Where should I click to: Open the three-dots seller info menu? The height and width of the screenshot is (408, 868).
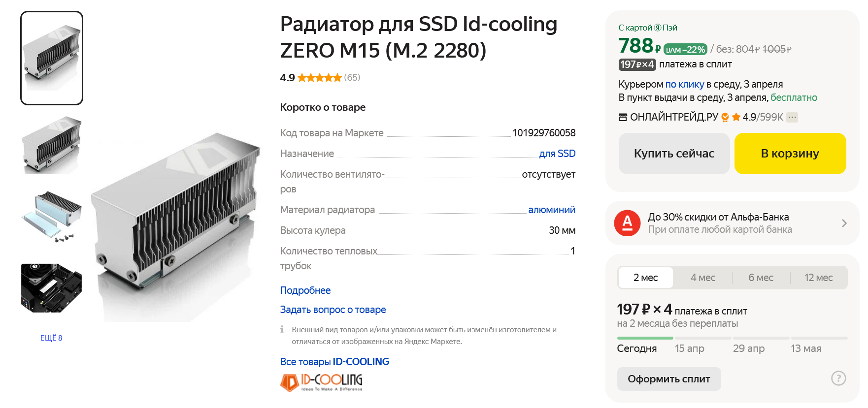(x=792, y=117)
